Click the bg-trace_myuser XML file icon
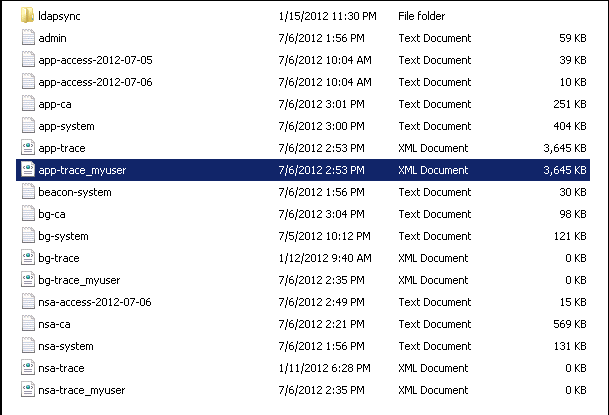Image resolution: width=609 pixels, height=415 pixels. click(x=27, y=280)
